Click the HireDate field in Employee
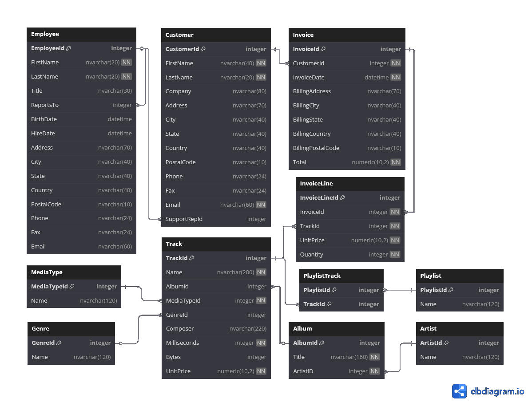This screenshot has width=532, height=410. pyautogui.click(x=81, y=133)
